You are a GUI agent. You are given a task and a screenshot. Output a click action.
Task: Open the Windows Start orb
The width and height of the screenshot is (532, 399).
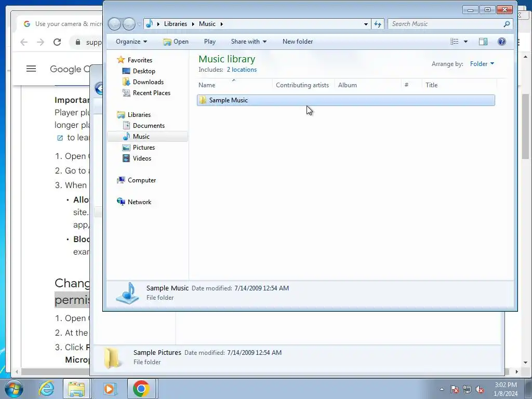[14, 389]
